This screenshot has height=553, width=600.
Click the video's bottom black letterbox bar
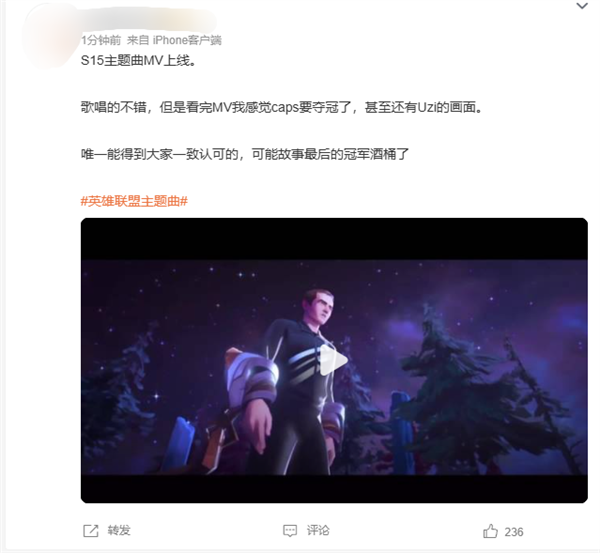pos(334,489)
